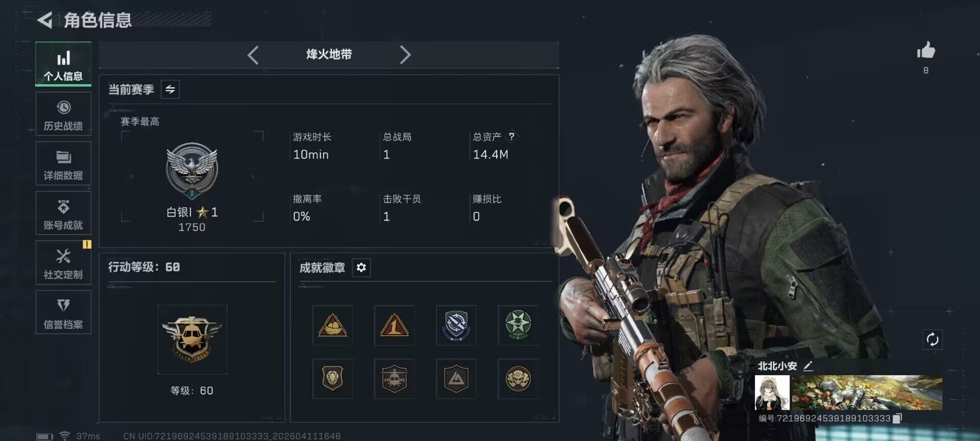Copy the player ID number icon
Viewport: 980px width, 441px height.
897,419
